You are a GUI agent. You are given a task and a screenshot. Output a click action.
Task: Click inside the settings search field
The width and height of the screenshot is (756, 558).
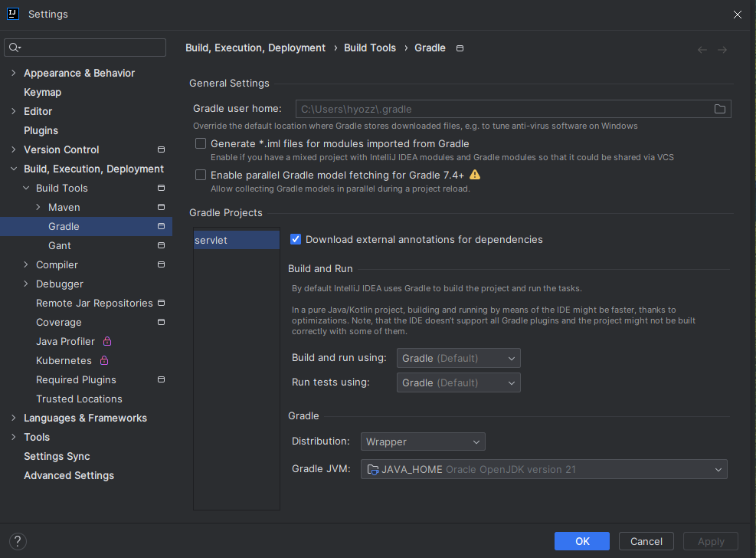coord(85,48)
